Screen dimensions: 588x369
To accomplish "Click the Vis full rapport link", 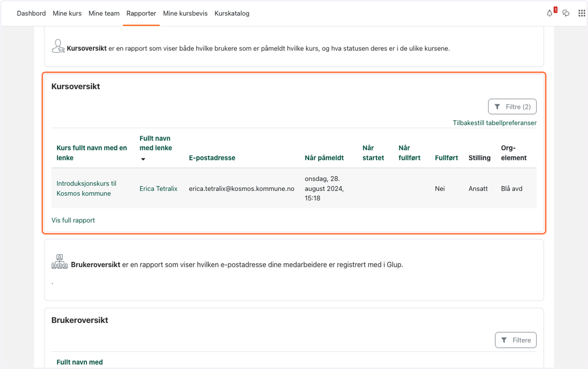I will tap(73, 220).
